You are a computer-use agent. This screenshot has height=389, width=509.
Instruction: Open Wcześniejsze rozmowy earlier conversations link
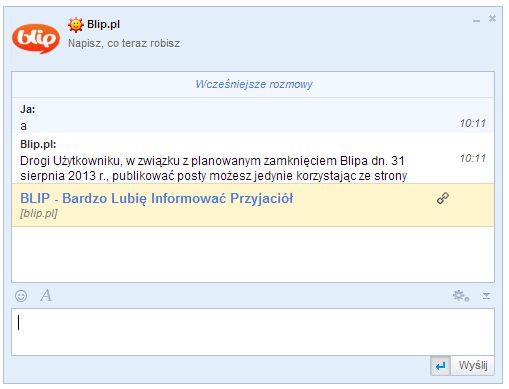click(254, 84)
